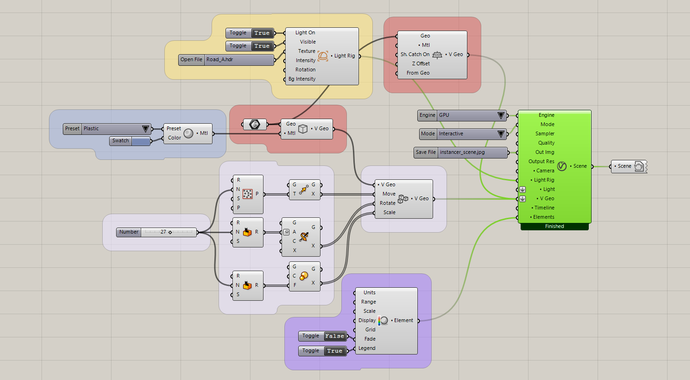This screenshot has width=690, height=380.
Task: Click the 'Z Offset' input label
Action: pos(421,64)
